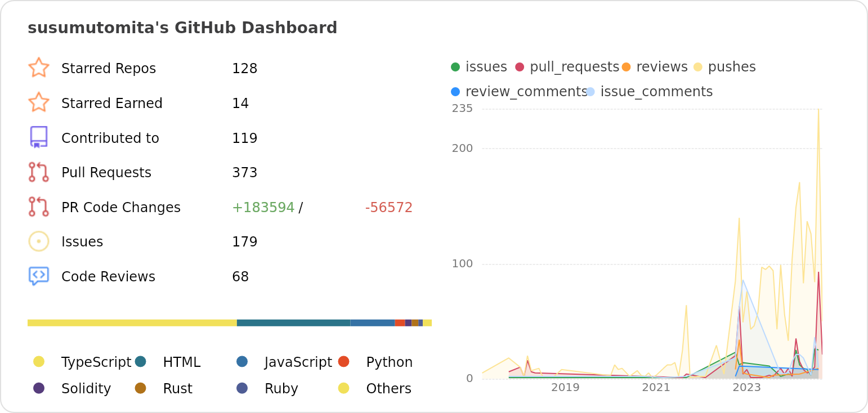Screen dimensions: 868x413
Task: Click the issue_comments legend text
Action: [x=657, y=92]
